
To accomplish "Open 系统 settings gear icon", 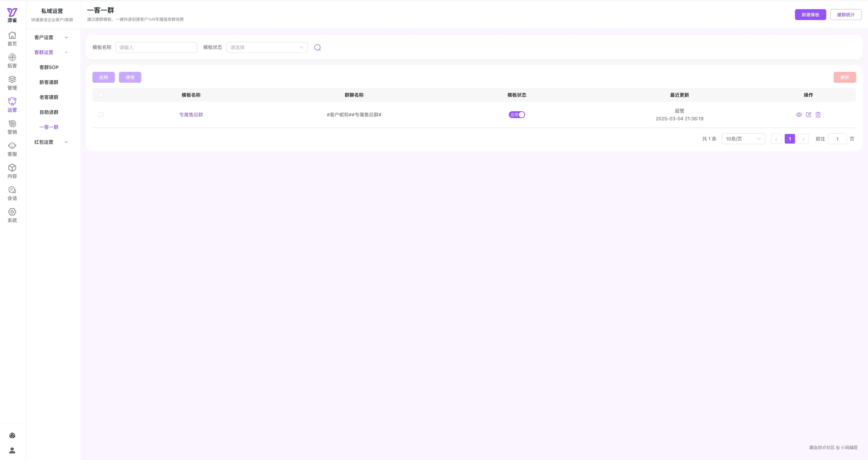I will (x=12, y=215).
